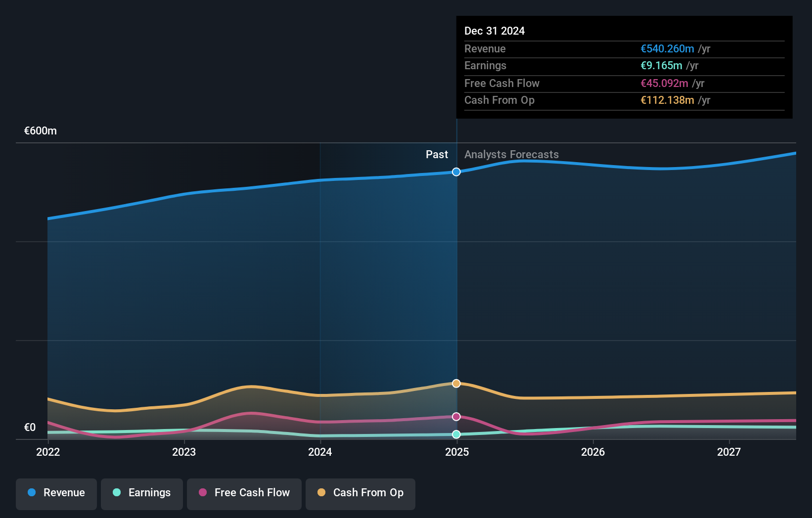812x518 pixels.
Task: Select the Cash From Op marker on the divider line
Action: (x=456, y=383)
